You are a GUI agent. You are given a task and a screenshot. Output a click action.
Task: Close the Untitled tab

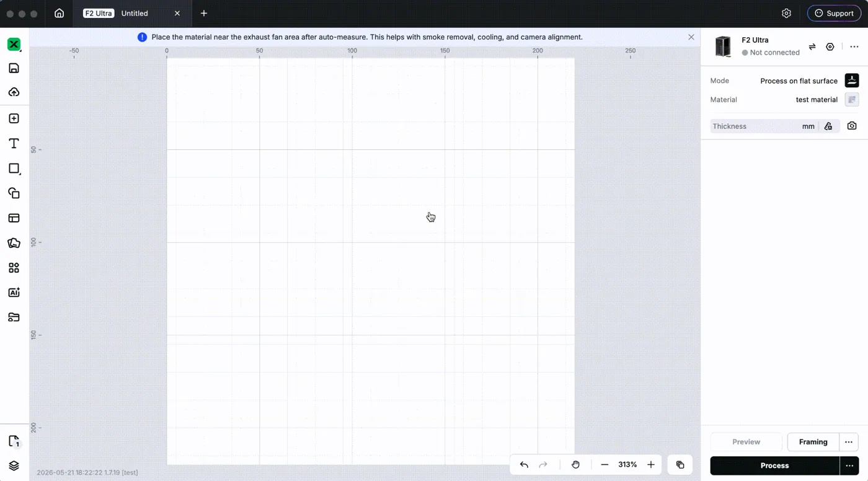tap(177, 13)
